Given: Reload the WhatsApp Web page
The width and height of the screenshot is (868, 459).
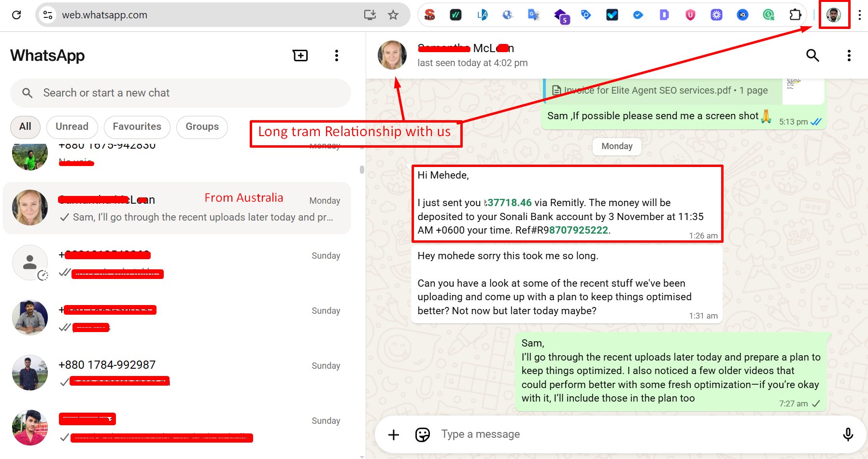Looking at the screenshot, I should pos(16,15).
